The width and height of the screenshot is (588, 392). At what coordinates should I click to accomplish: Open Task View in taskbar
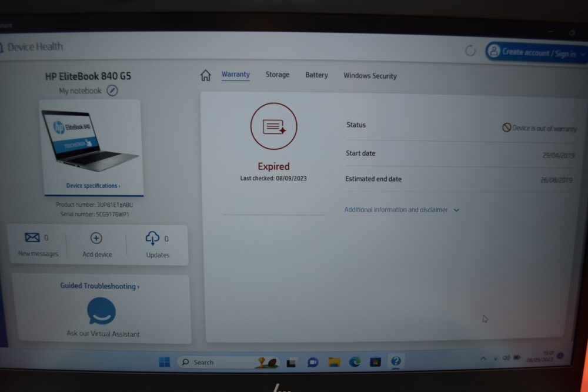291,363
